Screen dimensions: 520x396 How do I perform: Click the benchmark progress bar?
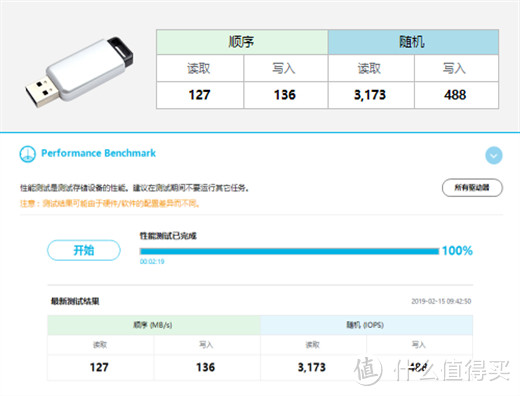tap(289, 251)
